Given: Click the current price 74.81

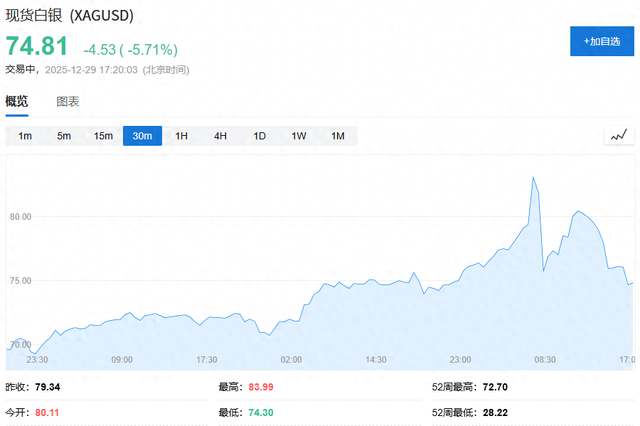Looking at the screenshot, I should click(x=37, y=47).
